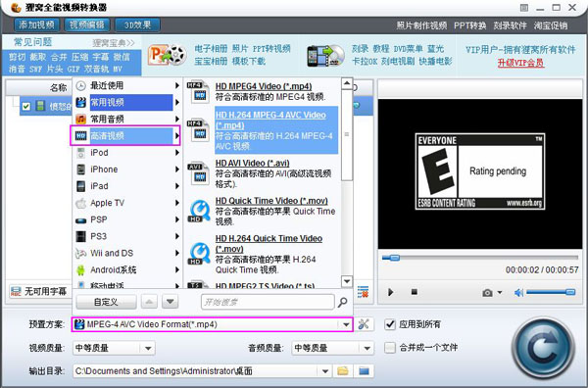Click the yellow folder browse icon
The height and width of the screenshot is (388, 588).
[x=342, y=371]
